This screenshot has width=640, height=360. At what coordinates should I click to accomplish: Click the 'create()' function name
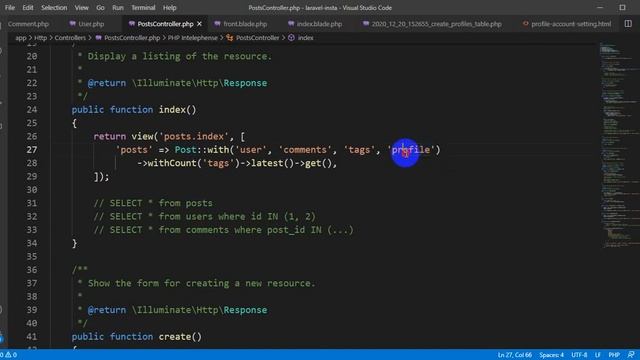point(180,337)
